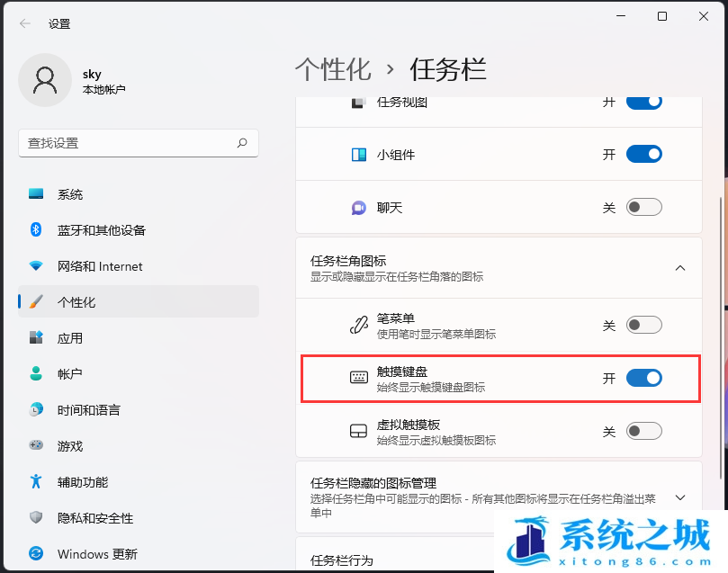Click the search magnifier icon

tap(242, 143)
